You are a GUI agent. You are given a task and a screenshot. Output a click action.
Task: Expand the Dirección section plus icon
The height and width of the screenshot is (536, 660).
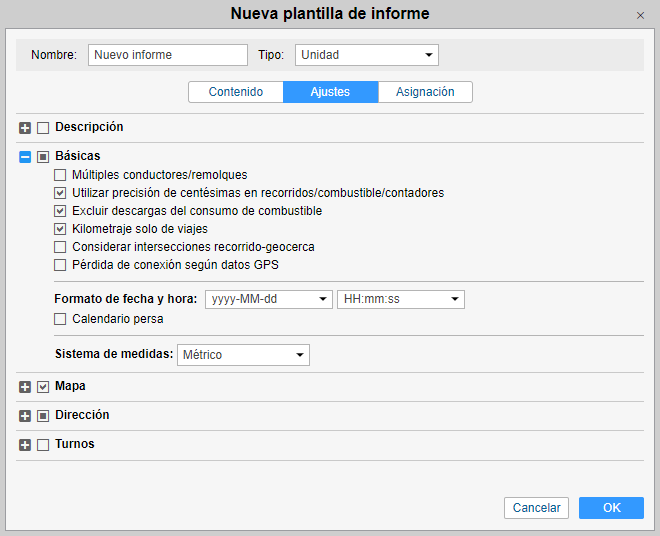25,416
